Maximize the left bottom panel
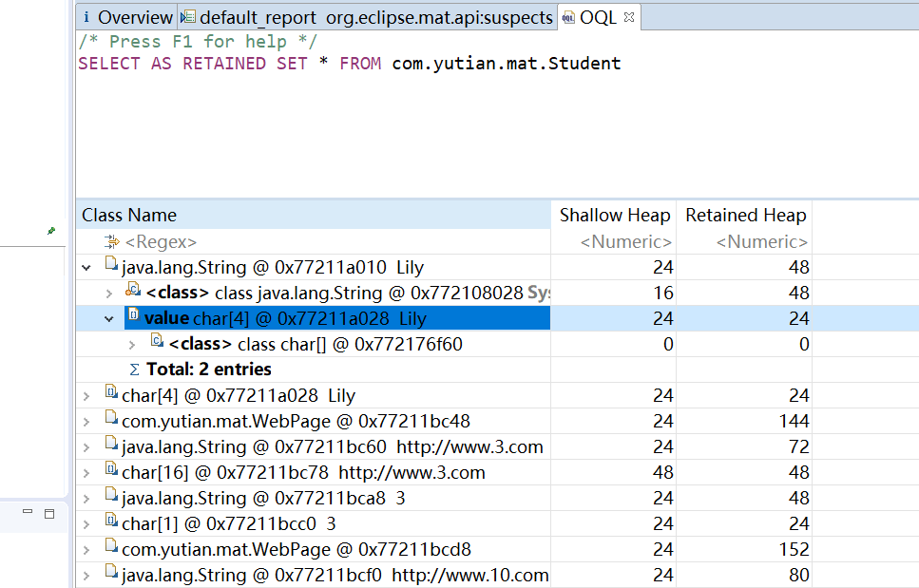 tap(49, 513)
